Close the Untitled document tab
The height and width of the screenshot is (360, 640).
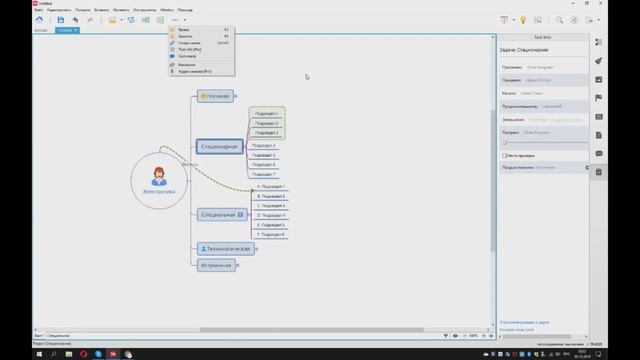(x=76, y=30)
